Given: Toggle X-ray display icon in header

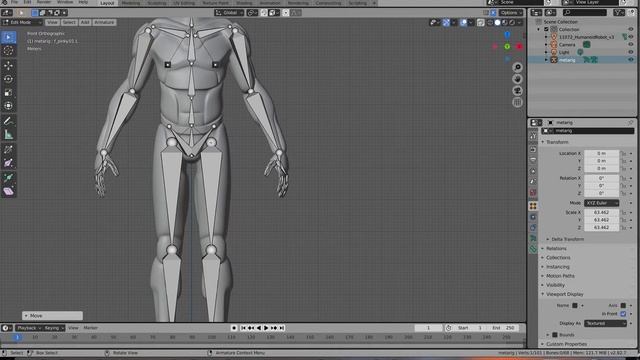Looking at the screenshot, I should pyautogui.click(x=481, y=22).
